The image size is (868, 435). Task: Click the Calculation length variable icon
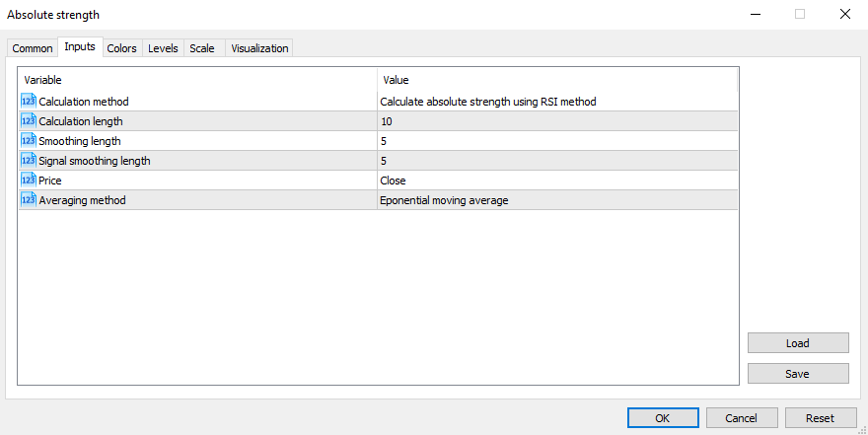tap(28, 120)
